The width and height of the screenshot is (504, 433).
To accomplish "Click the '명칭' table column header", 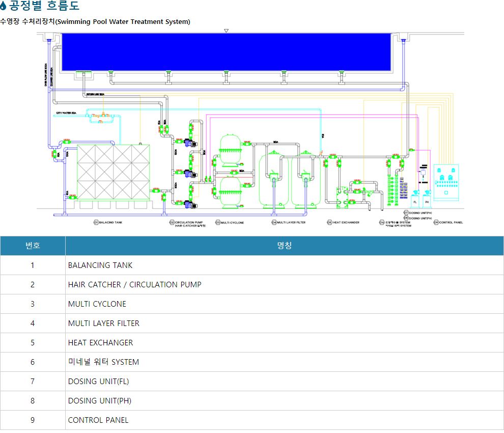I will point(285,246).
